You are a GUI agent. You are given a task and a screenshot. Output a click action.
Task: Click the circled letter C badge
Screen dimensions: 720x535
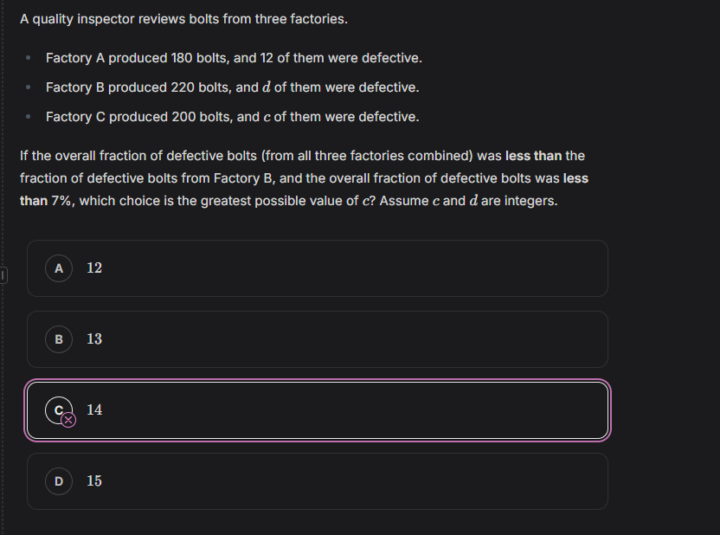pyautogui.click(x=59, y=410)
